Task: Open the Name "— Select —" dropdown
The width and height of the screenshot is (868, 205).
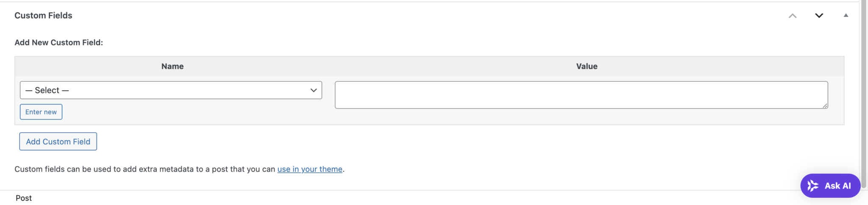Action: (x=170, y=90)
